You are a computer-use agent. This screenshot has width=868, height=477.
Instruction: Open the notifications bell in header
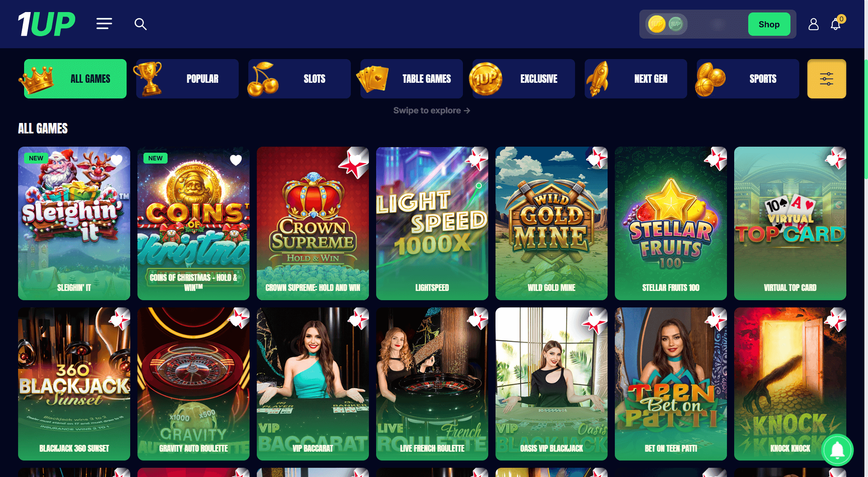click(x=836, y=24)
